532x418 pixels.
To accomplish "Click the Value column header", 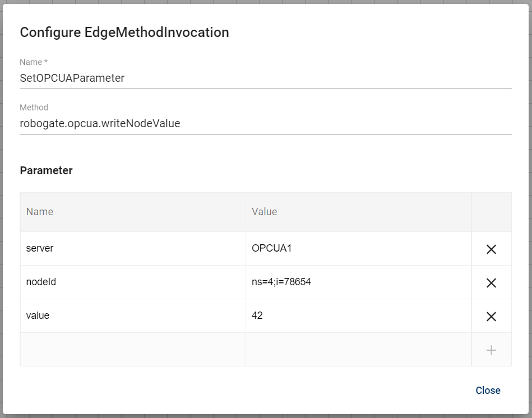I will point(265,212).
